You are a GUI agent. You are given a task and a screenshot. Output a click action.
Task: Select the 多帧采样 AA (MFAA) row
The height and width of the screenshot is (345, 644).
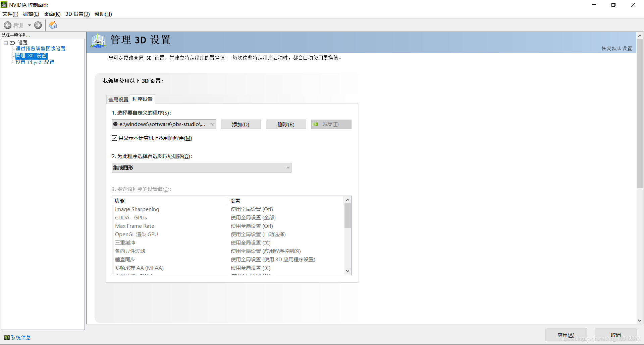[228, 268]
